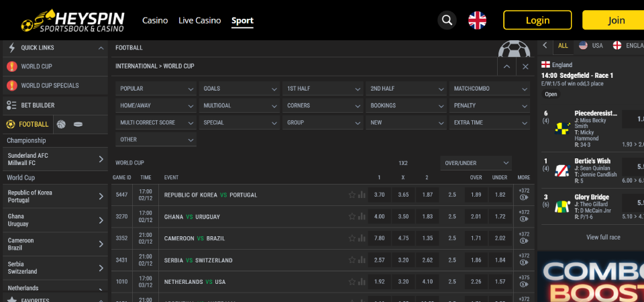Open Serbia Switzerland sidebar match
The width and height of the screenshot is (644, 302).
(56, 268)
